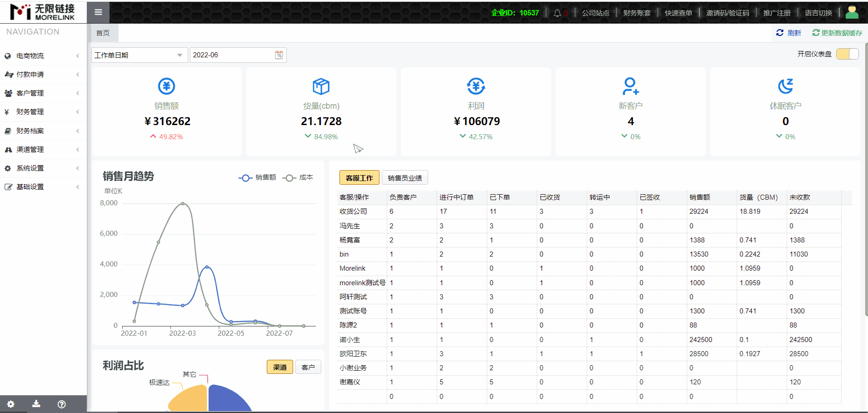868x413 pixels.
Task: Open the calendar date picker icon
Action: 279,55
